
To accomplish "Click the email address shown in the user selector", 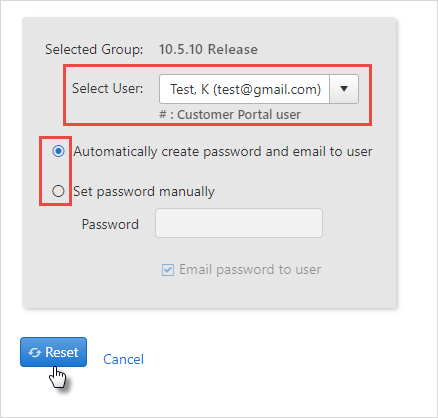I will click(267, 89).
